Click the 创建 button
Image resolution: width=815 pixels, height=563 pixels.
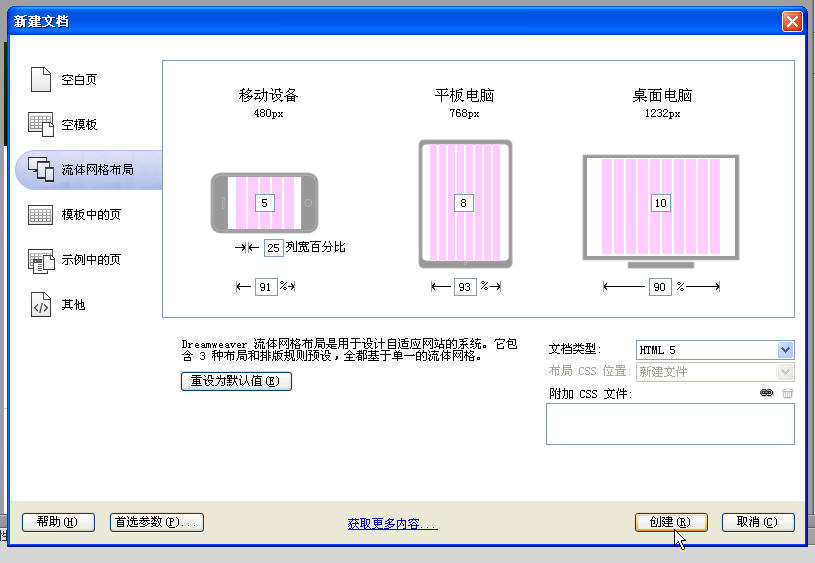click(x=671, y=522)
